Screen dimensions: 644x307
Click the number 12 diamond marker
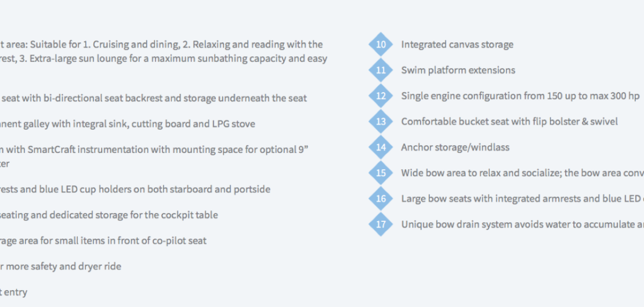point(381,96)
